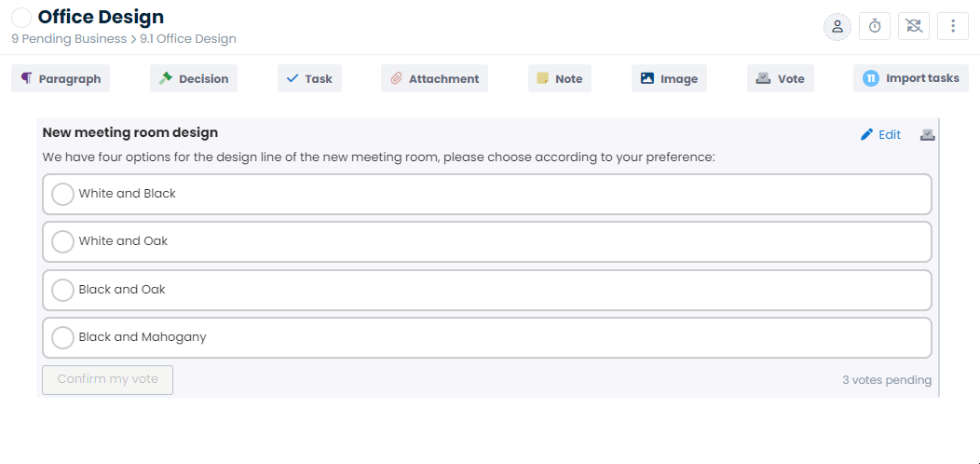Add a Vote item
980x464 pixels.
[781, 79]
